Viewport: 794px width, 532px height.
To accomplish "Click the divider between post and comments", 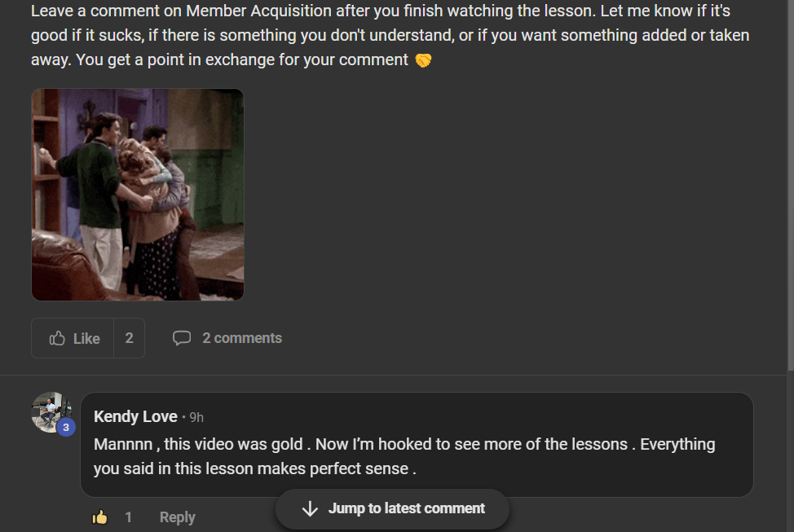I will pos(397,375).
